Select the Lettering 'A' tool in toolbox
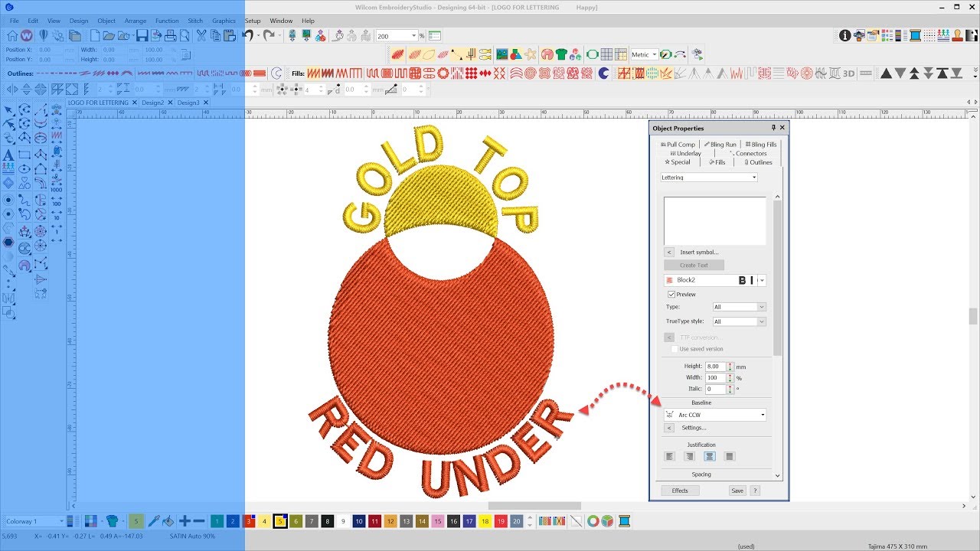980x551 pixels. click(8, 155)
